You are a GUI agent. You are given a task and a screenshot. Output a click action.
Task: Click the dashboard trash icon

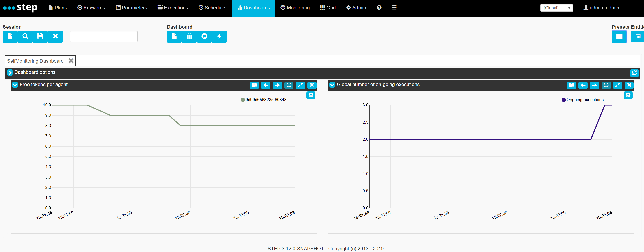click(189, 36)
